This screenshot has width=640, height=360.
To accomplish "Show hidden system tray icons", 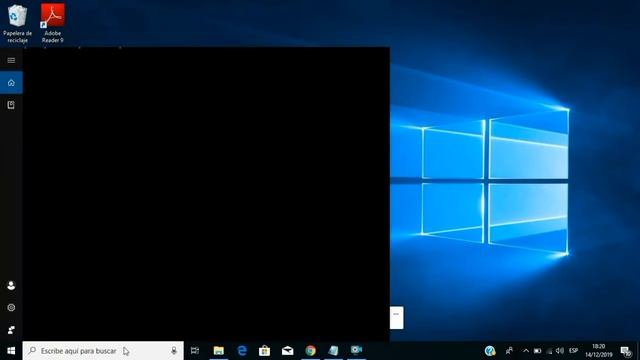I will 526,351.
